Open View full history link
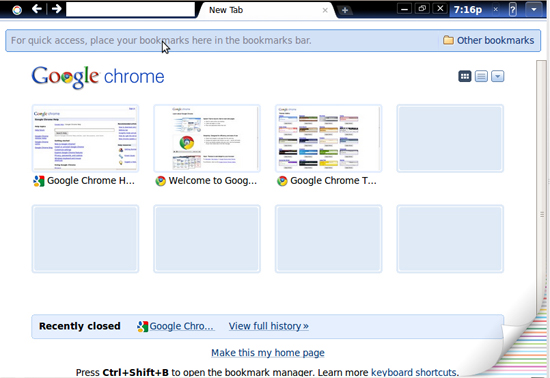 269,326
